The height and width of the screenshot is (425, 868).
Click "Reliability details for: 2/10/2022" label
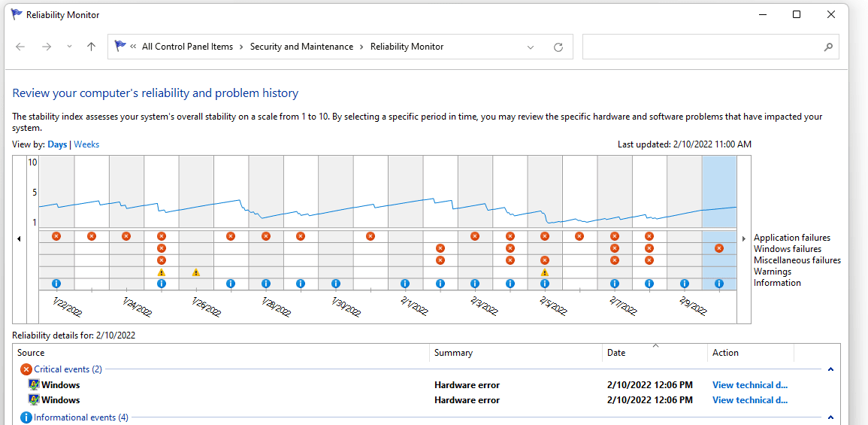click(x=74, y=335)
